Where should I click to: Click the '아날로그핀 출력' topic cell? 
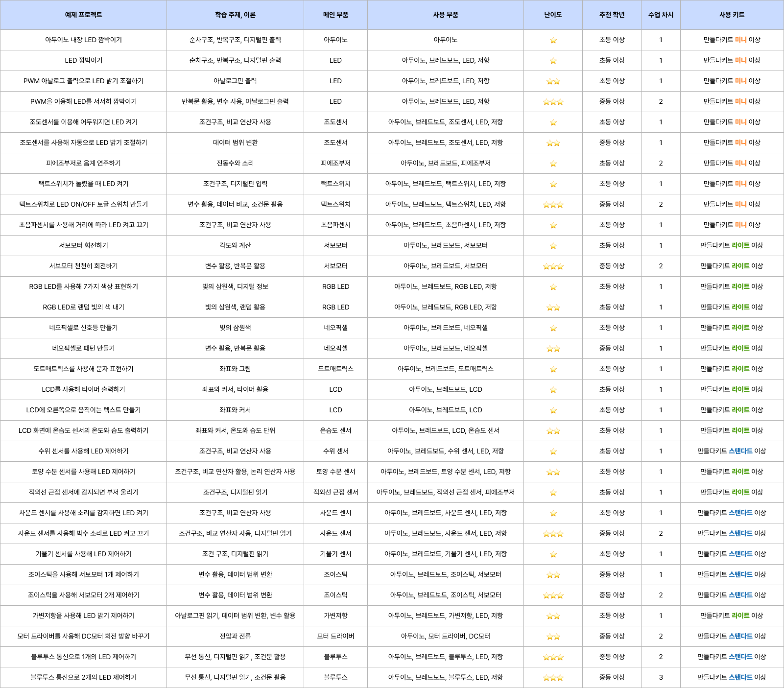click(235, 81)
